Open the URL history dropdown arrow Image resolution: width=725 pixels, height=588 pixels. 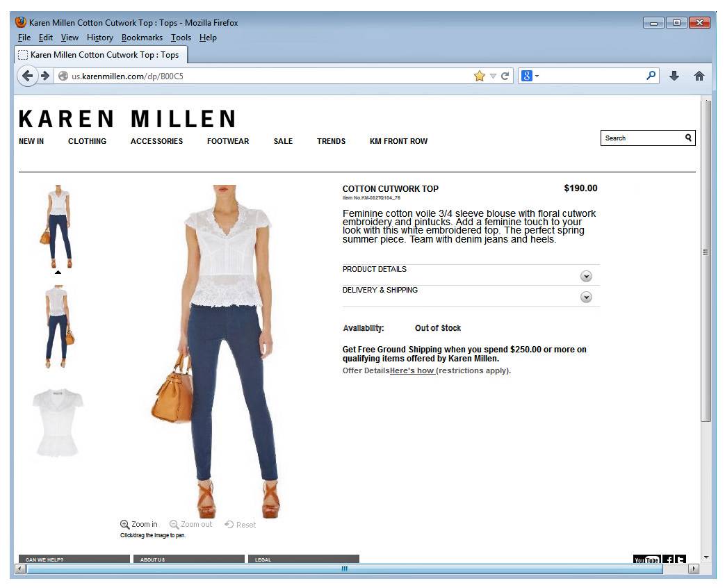pos(493,76)
